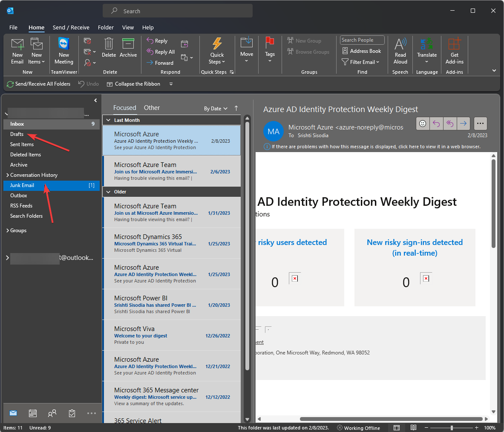504x432 pixels.
Task: Click Send/Receive All Folders
Action: pos(39,84)
